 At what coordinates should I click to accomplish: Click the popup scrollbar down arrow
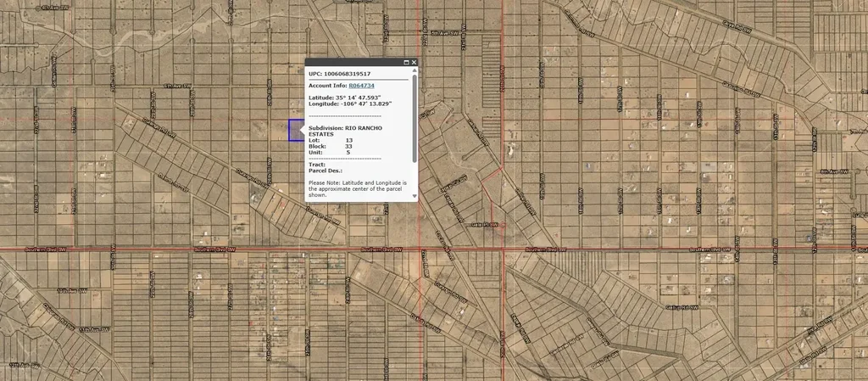(415, 196)
